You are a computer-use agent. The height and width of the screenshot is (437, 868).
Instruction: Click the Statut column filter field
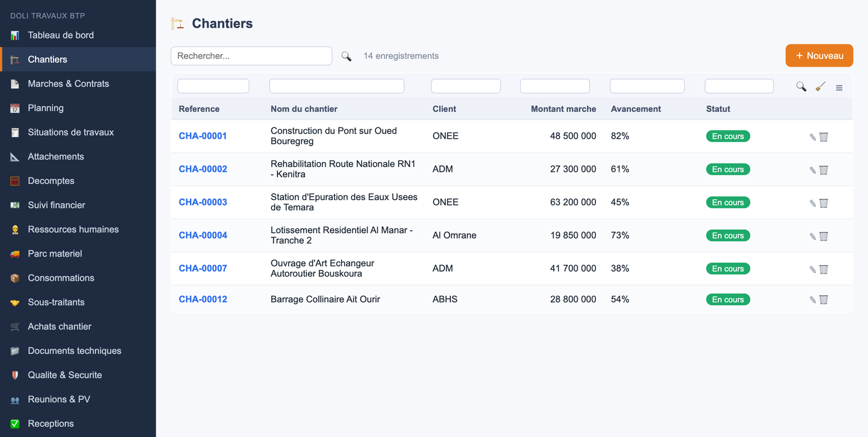coord(739,86)
